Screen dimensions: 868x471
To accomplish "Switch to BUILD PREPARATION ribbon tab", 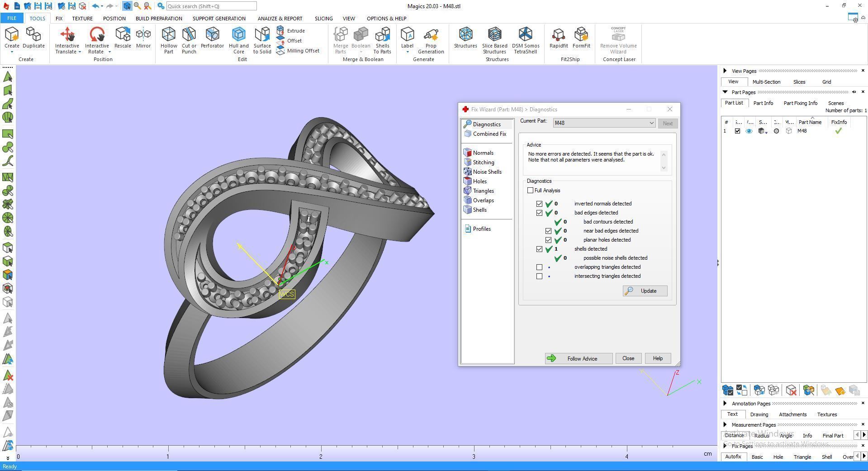I will (159, 19).
